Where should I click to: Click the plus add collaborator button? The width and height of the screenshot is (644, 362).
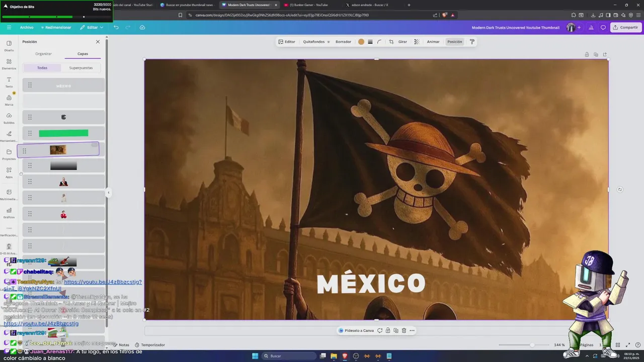(579, 27)
